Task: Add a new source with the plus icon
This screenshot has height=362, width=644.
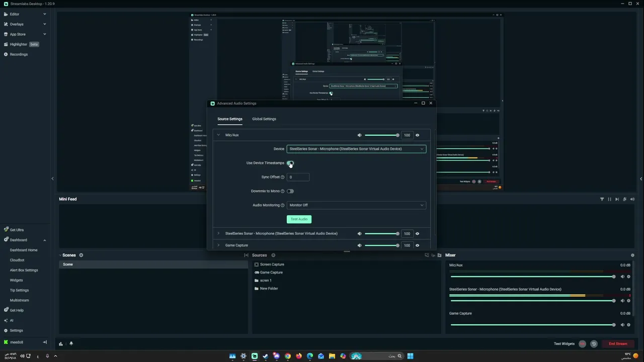Action: [273, 255]
